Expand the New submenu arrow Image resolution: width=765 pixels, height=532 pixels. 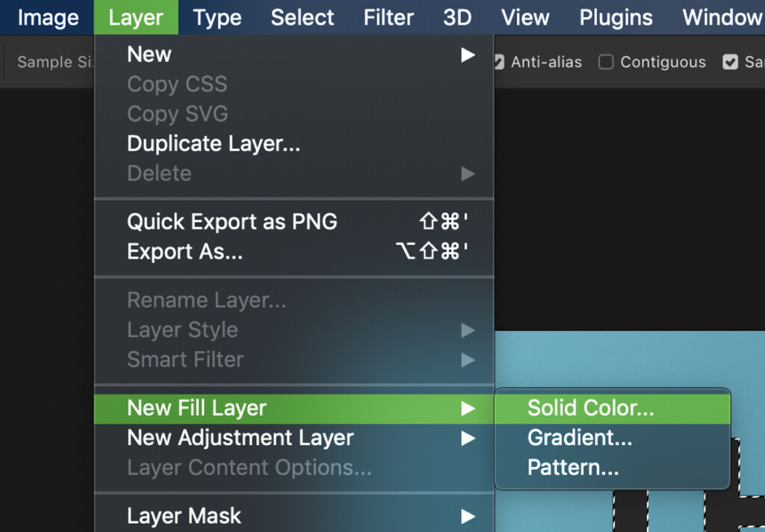[468, 55]
